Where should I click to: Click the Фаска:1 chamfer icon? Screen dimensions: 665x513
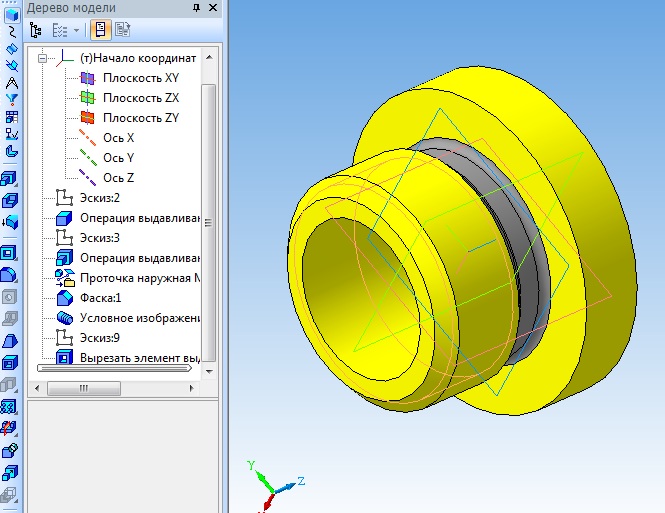64,298
